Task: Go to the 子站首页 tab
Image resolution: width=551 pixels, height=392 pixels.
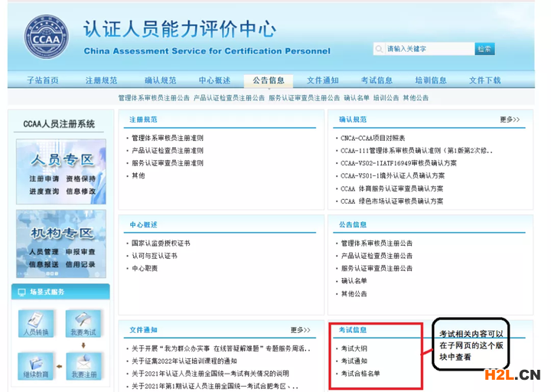Action: (43, 80)
